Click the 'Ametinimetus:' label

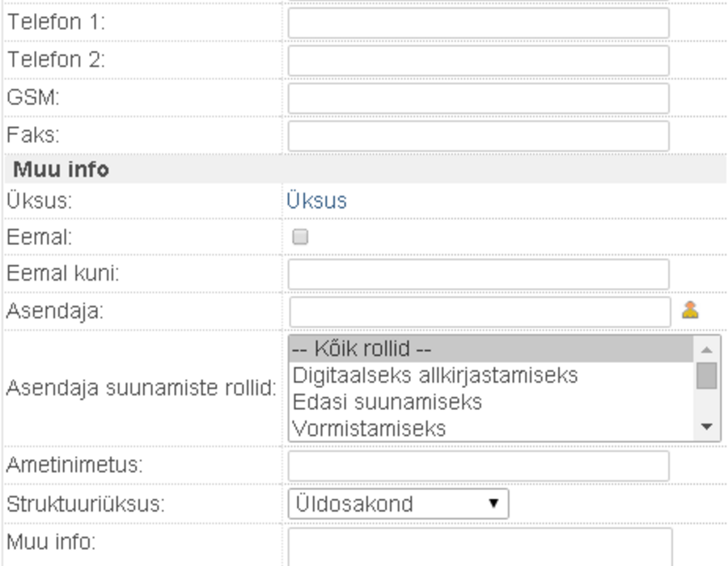click(74, 465)
